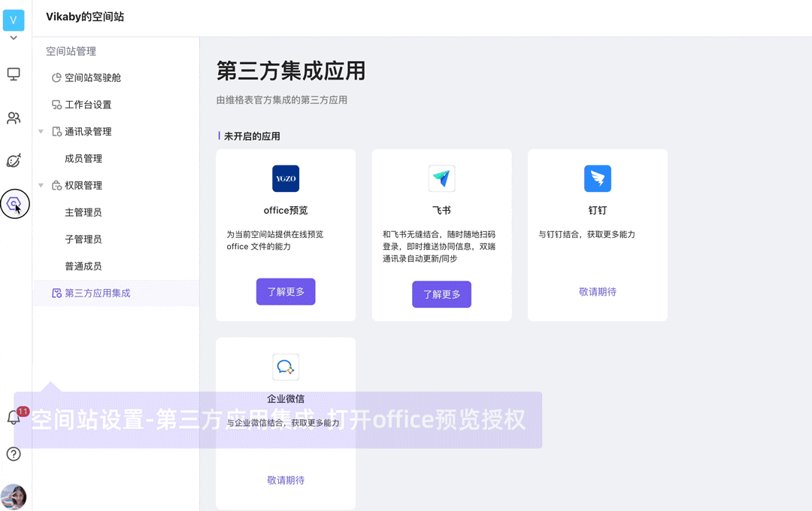Click the 飞书 app icon

442,179
